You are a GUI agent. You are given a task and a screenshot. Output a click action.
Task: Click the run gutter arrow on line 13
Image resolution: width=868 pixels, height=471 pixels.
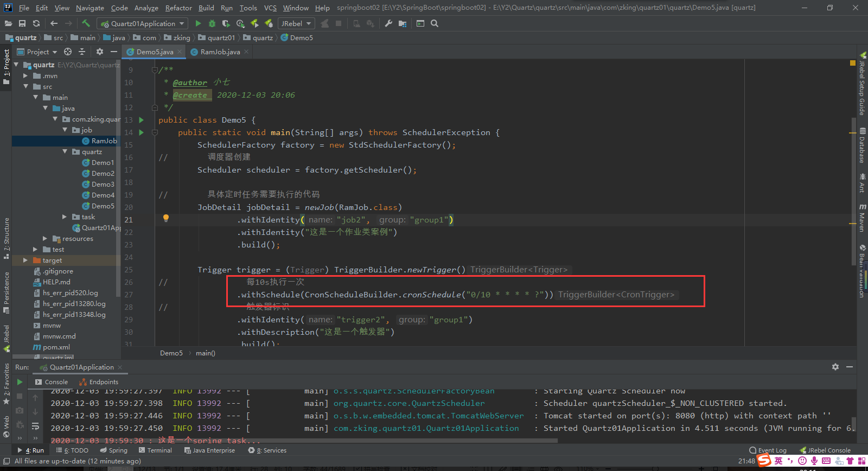coord(142,120)
